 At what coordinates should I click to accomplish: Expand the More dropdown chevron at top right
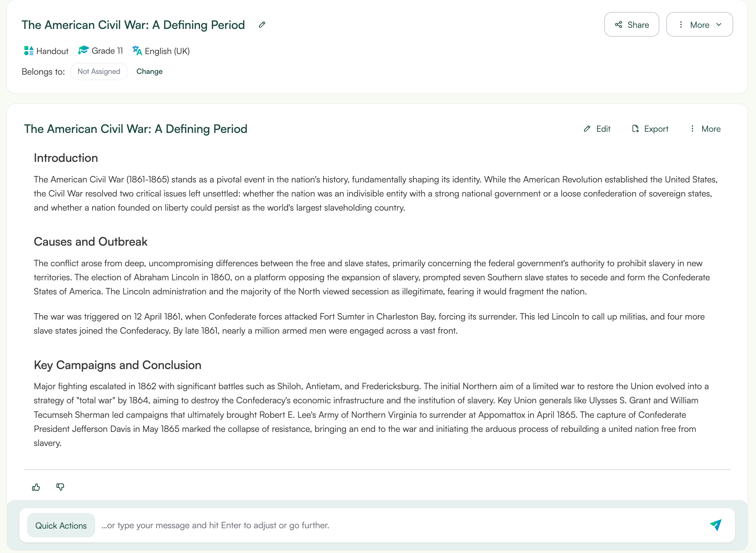click(x=719, y=24)
